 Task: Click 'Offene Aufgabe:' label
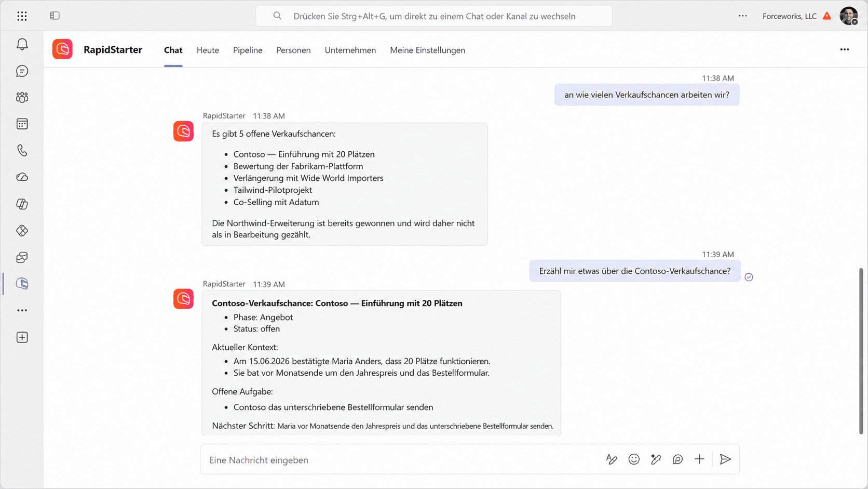242,391
